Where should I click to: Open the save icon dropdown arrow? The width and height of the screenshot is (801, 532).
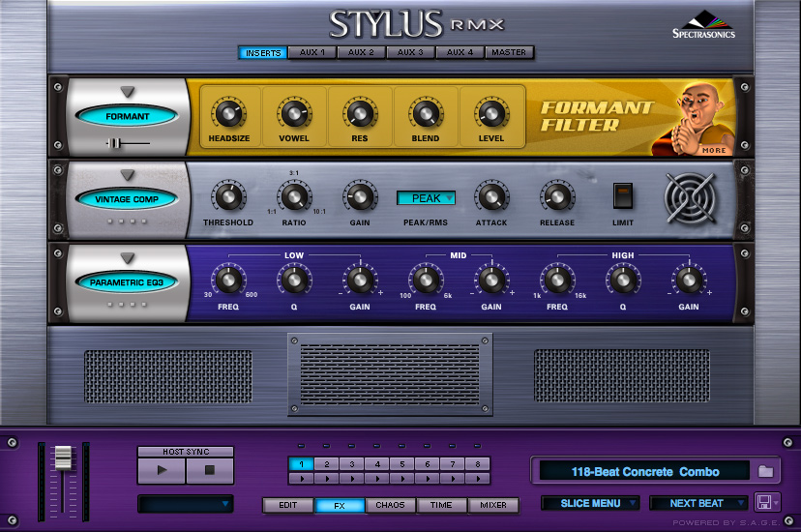776,503
